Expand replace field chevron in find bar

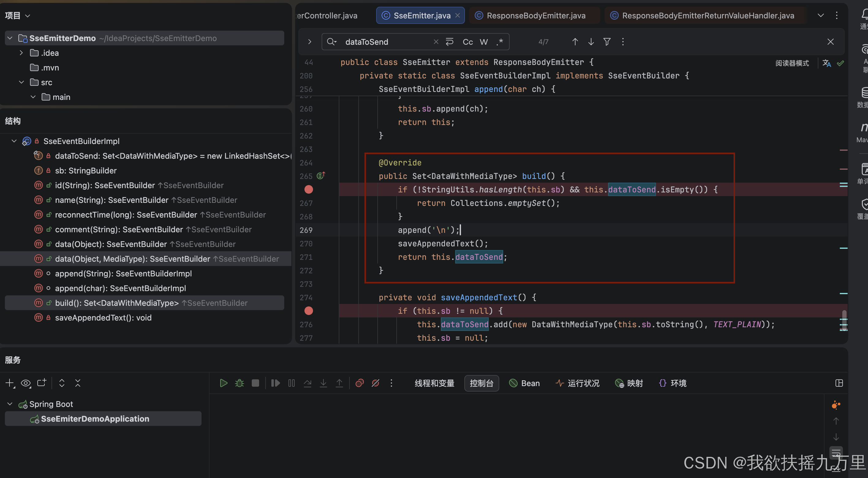pyautogui.click(x=309, y=42)
